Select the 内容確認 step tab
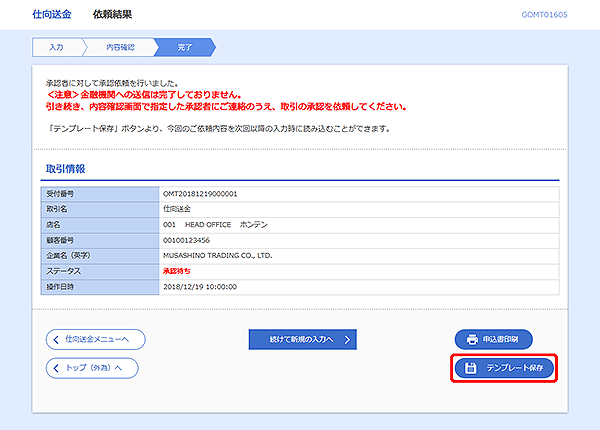 tap(116, 47)
